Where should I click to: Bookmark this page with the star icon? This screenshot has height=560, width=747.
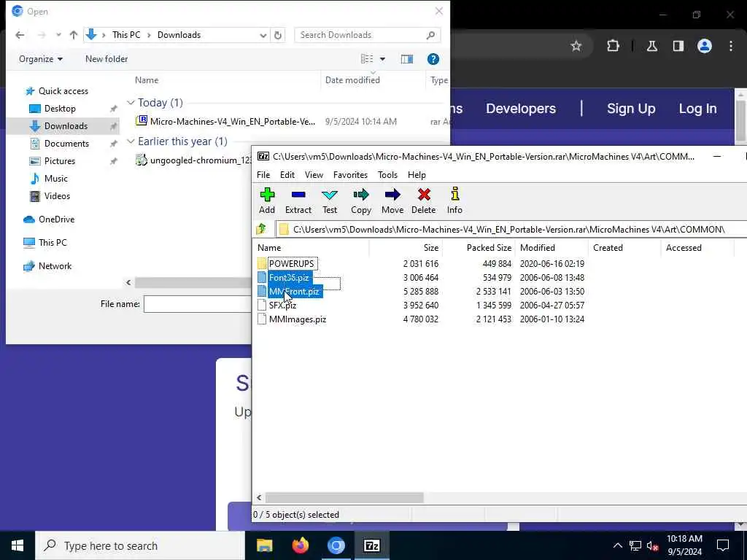tap(576, 46)
